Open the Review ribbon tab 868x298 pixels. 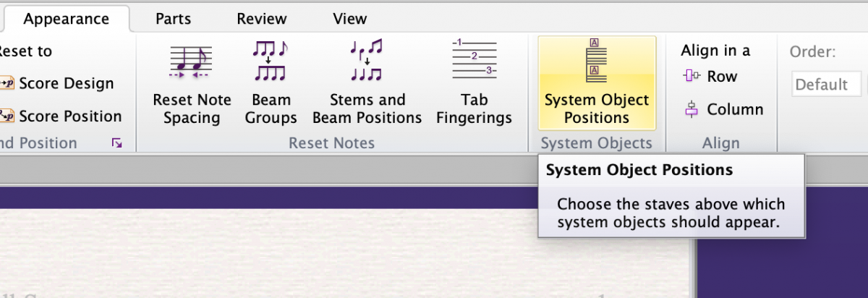(262, 19)
